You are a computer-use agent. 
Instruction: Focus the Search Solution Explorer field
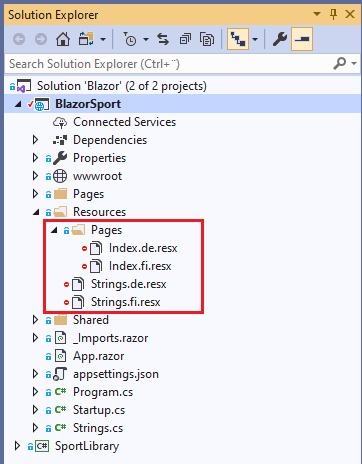[x=168, y=64]
